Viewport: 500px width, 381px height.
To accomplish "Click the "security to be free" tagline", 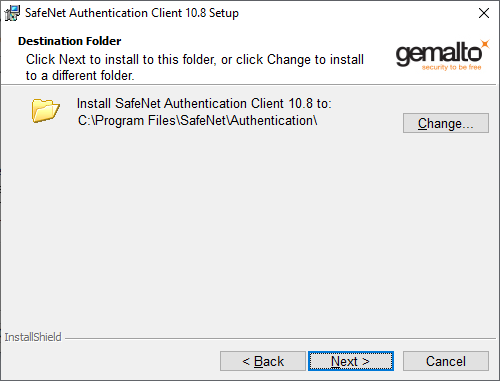I will coord(451,67).
